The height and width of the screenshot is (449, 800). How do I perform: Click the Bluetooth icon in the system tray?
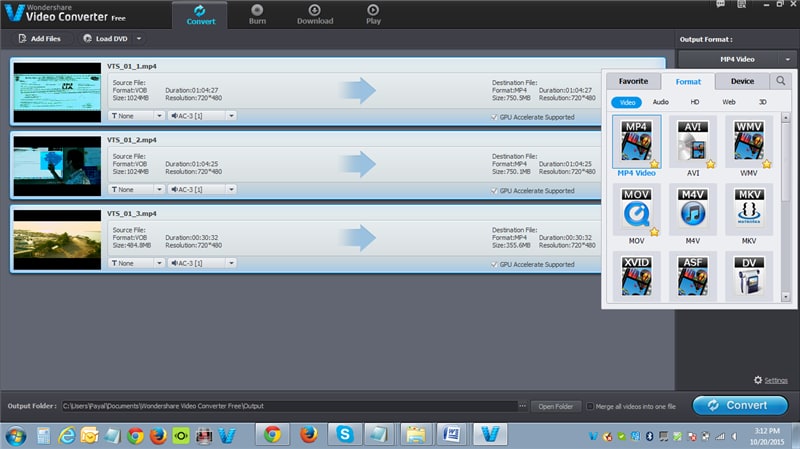[649, 436]
